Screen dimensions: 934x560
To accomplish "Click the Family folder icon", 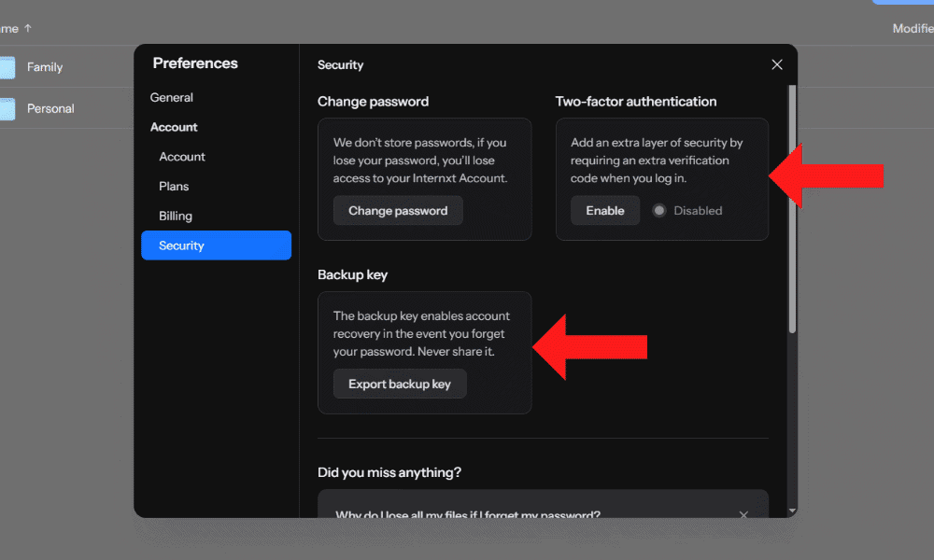I will coord(7,67).
